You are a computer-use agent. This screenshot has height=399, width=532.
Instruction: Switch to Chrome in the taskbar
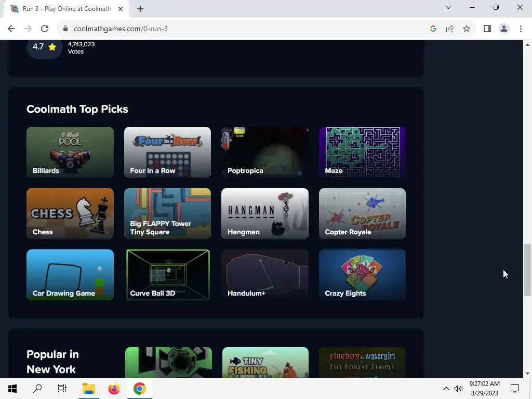click(x=139, y=389)
